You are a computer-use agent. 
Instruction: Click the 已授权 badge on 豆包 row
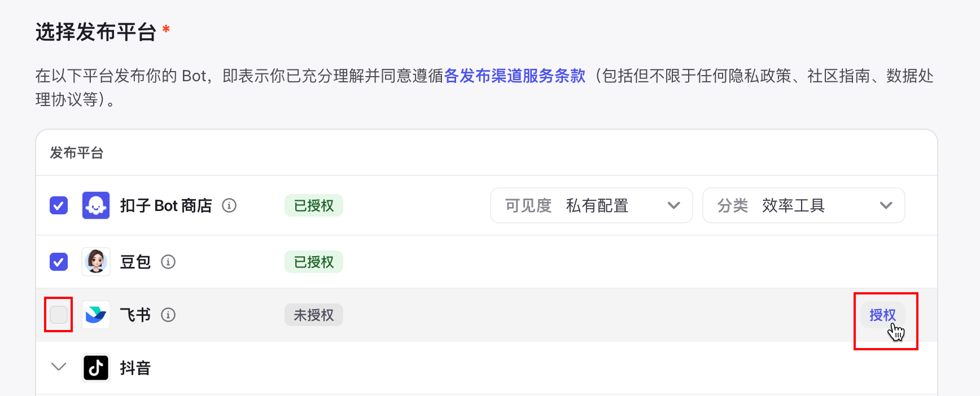(x=314, y=262)
